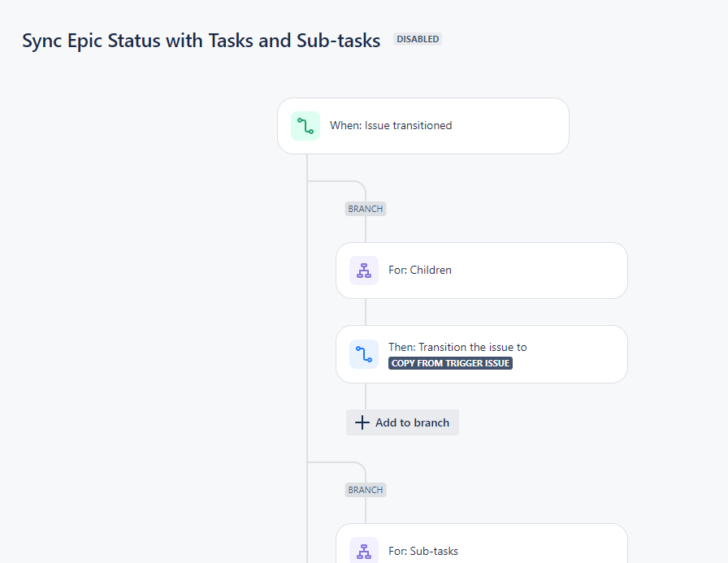Screen dimensions: 728x563
Task: Click the purple branch icon beside For: Children
Action: [x=364, y=271]
